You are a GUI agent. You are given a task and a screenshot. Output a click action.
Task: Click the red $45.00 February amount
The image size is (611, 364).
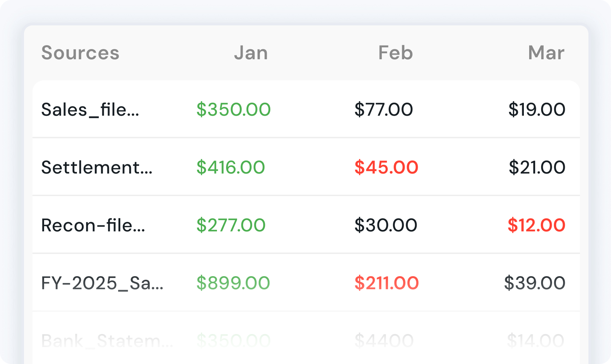(x=386, y=167)
